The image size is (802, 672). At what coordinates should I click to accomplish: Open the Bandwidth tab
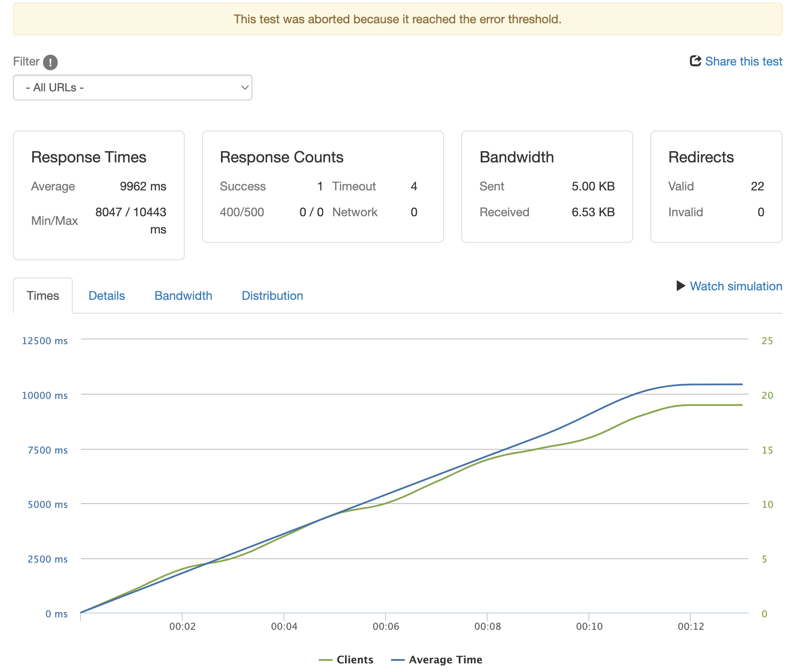(x=183, y=296)
